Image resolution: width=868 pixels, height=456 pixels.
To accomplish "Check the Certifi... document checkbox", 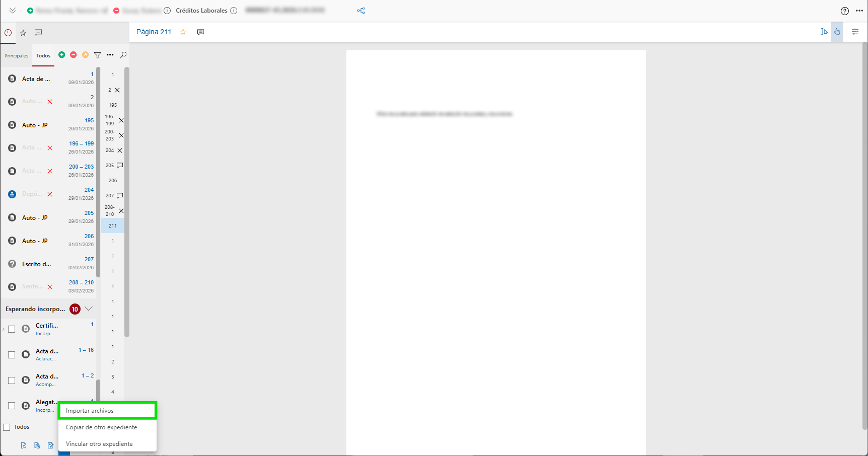I will coord(12,329).
